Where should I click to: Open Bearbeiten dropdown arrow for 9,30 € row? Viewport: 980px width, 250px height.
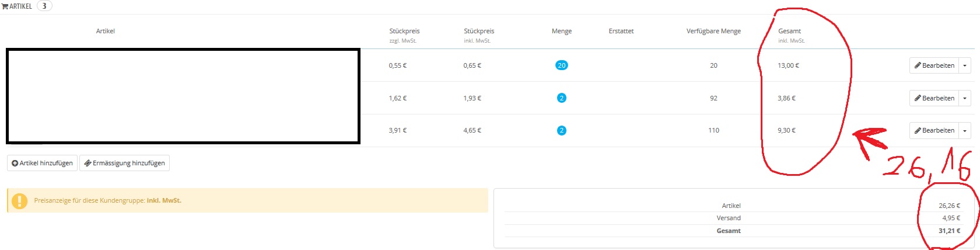tap(965, 130)
